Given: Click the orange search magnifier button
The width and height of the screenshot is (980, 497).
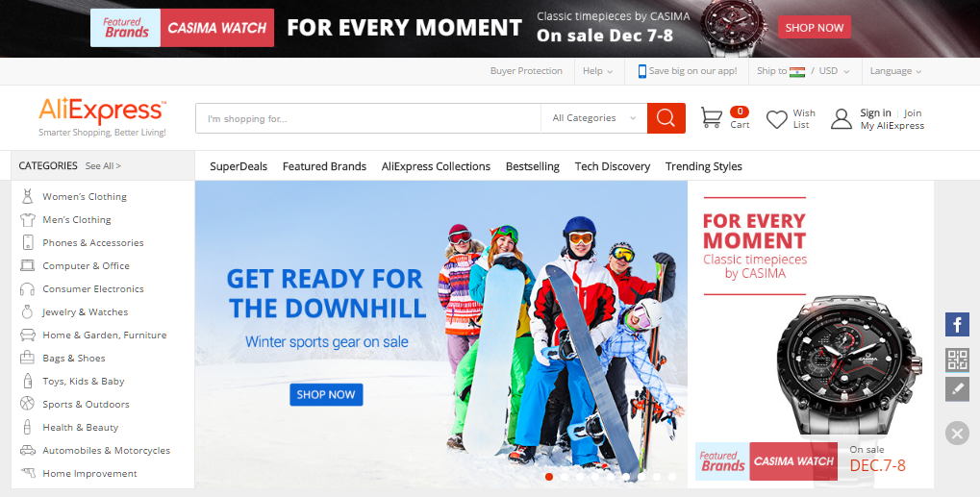Looking at the screenshot, I should pos(666,118).
